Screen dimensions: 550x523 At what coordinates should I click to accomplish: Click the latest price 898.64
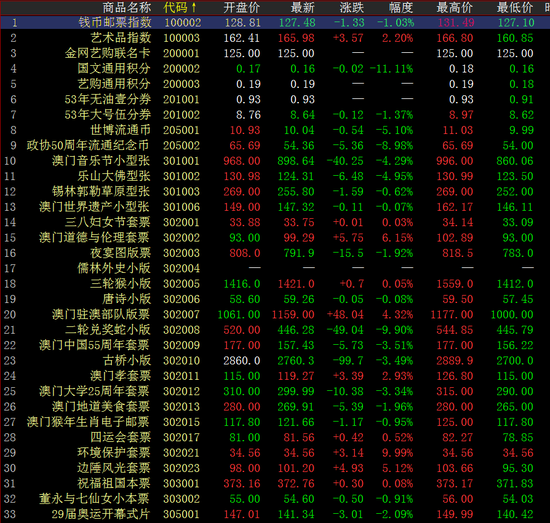point(296,161)
